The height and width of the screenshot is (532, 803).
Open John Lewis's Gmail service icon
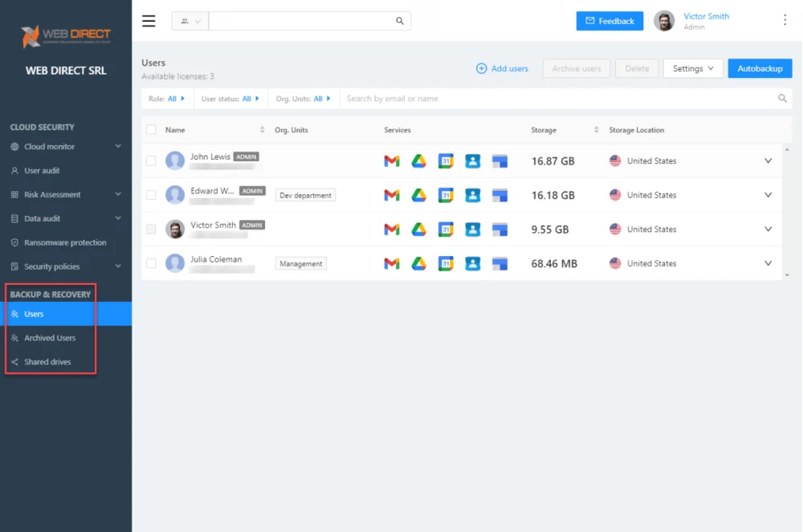(392, 161)
